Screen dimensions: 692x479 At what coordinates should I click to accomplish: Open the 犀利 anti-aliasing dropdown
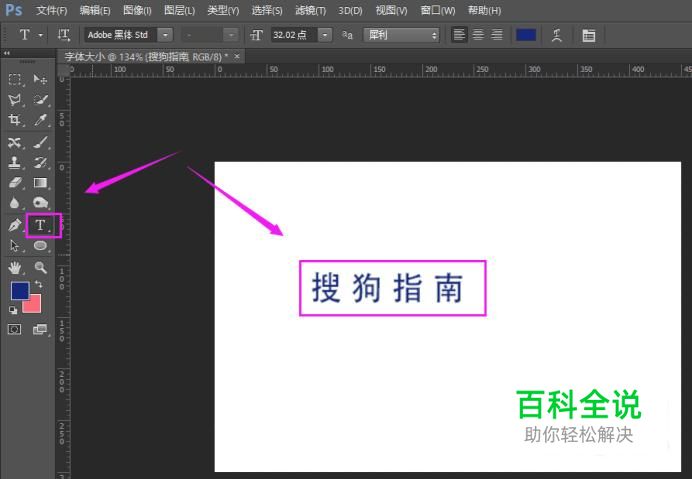pos(401,35)
